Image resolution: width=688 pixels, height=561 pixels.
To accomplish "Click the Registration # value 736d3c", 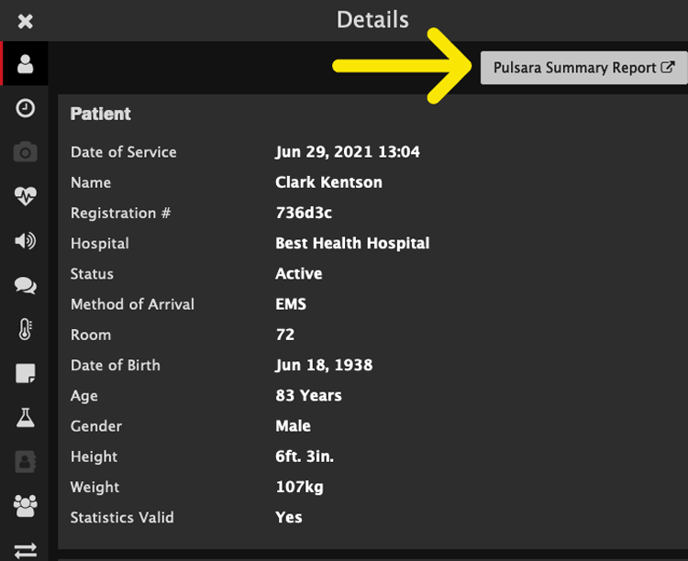I will pyautogui.click(x=304, y=213).
